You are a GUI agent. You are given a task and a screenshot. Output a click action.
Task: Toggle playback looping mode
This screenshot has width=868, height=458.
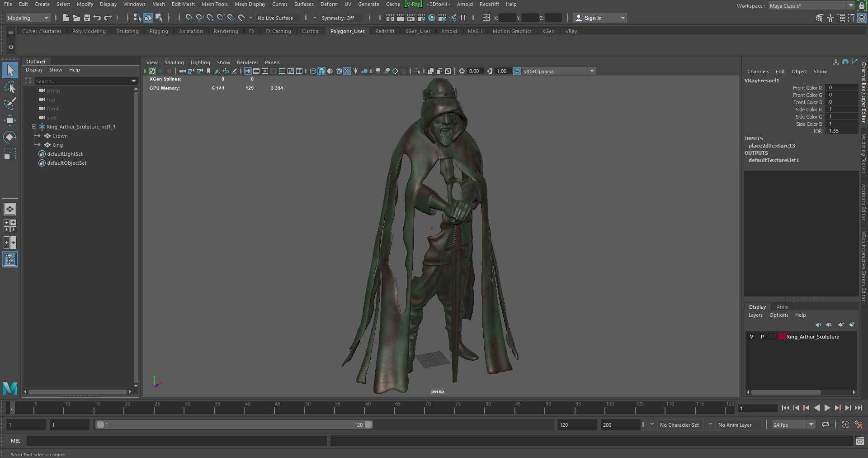(x=826, y=425)
